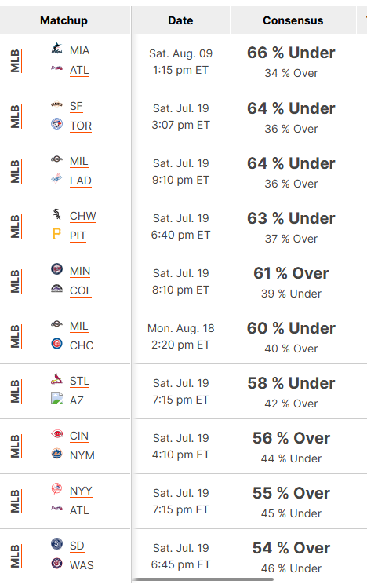Click the New York Mets logo icon

pyautogui.click(x=57, y=454)
